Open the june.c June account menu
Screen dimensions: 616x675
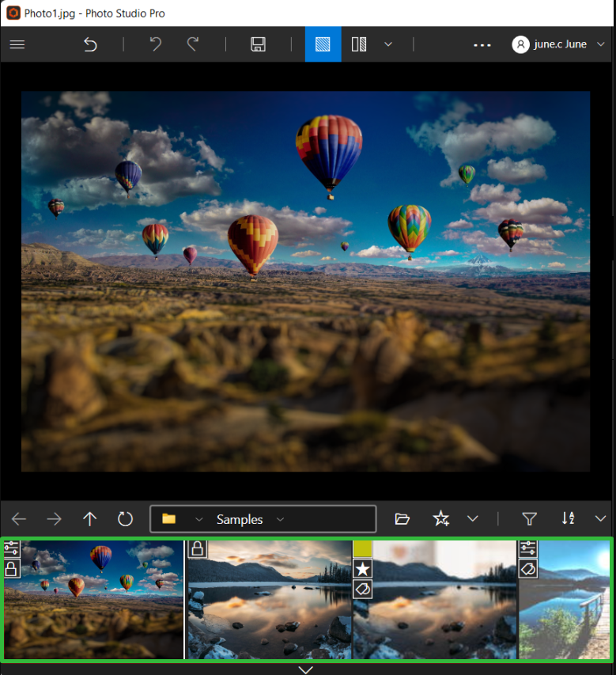pyautogui.click(x=558, y=44)
